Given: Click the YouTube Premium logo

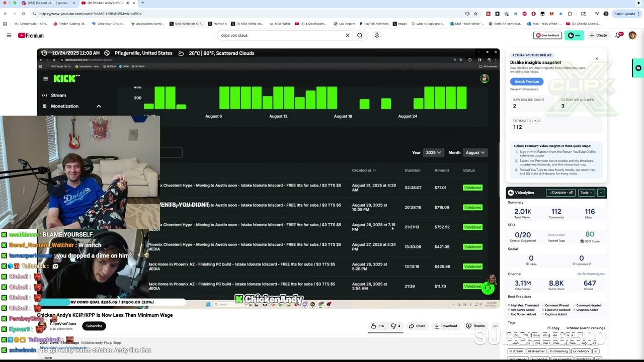Looking at the screenshot, I should (x=31, y=35).
